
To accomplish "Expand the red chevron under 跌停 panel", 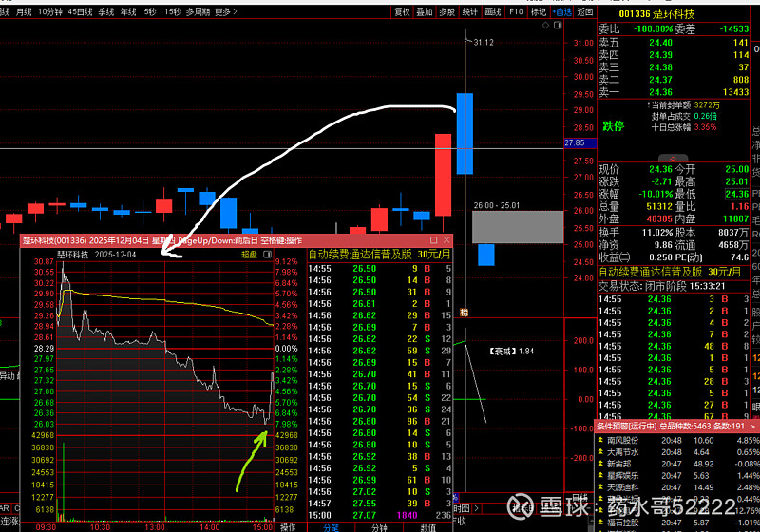I will pyautogui.click(x=673, y=159).
